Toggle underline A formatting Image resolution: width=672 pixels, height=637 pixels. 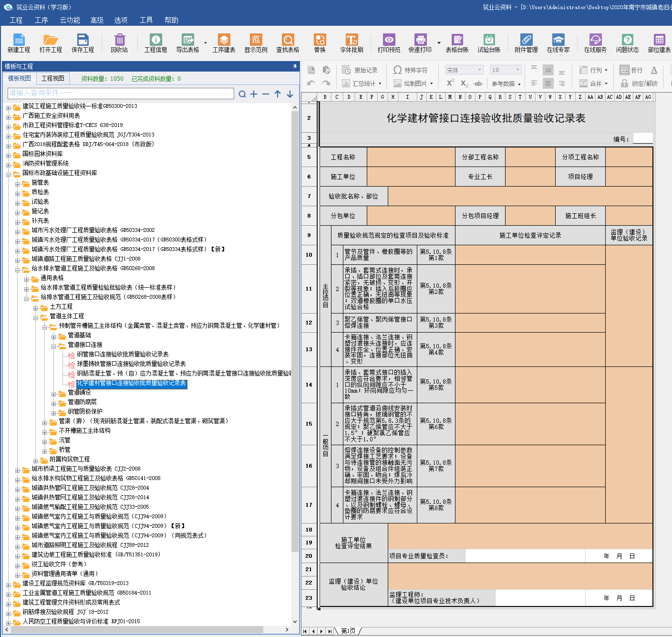pyautogui.click(x=654, y=70)
